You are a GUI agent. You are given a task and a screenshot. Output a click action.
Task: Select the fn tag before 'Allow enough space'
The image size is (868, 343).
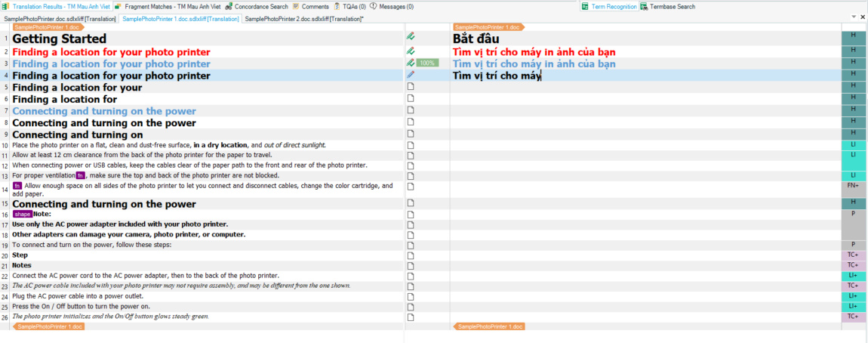coord(17,186)
